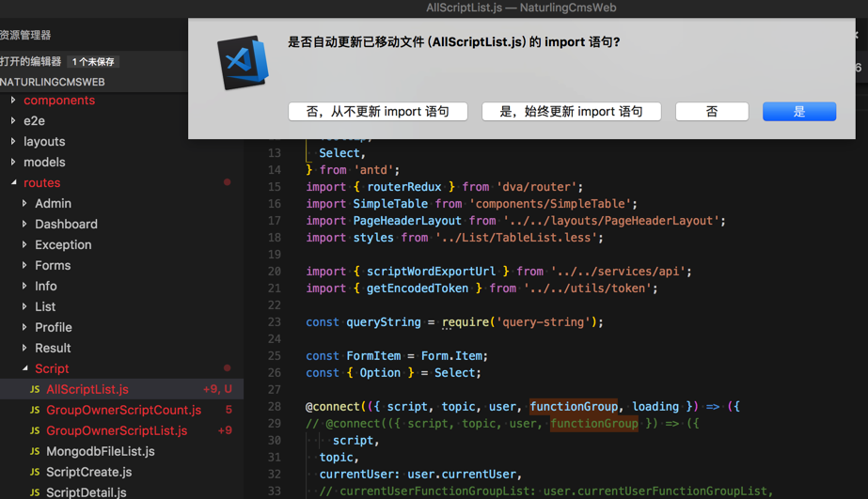
Task: Click line number 23 in gutter
Action: click(275, 322)
